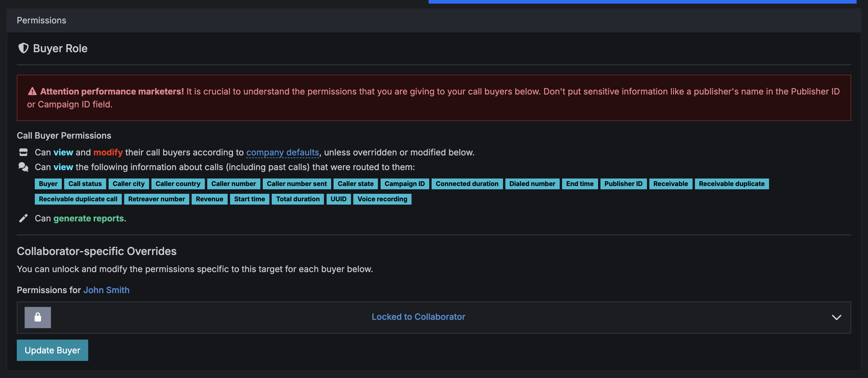Screen dimensions: 868x378
Task: Select the Permissions section header
Action: [x=41, y=20]
